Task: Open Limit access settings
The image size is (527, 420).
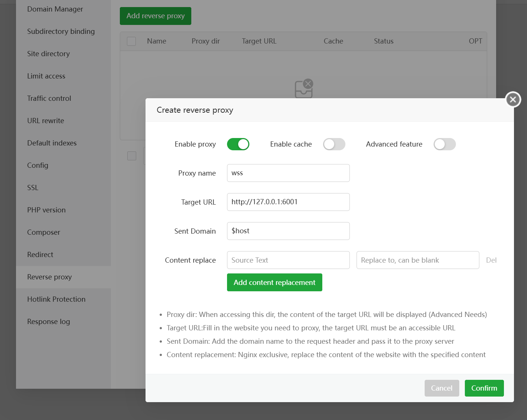Action: click(63, 76)
